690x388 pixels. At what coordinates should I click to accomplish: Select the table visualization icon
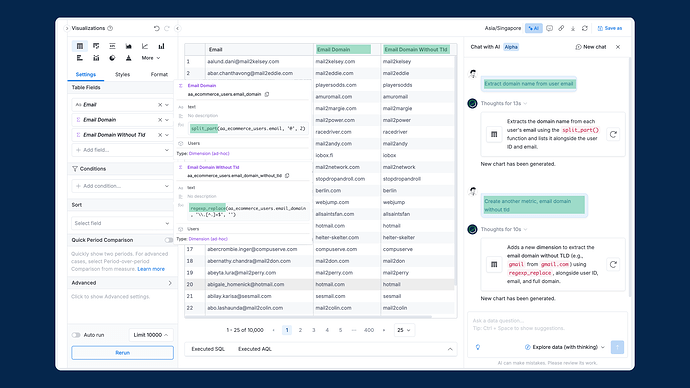pos(80,46)
